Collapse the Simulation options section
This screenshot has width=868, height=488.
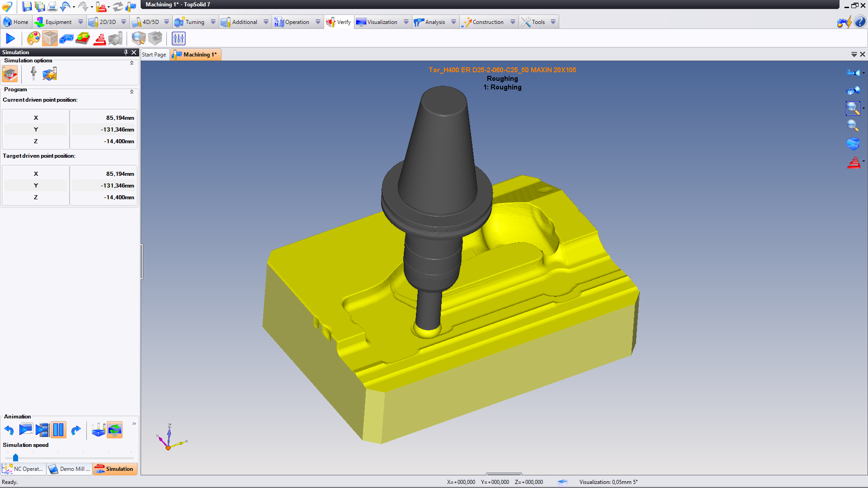[x=132, y=63]
